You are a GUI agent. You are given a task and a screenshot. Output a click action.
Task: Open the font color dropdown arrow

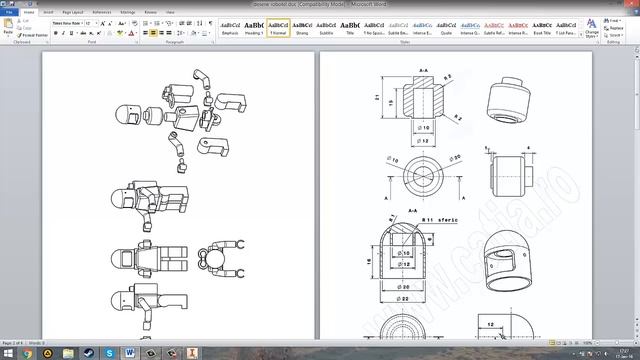click(x=136, y=33)
